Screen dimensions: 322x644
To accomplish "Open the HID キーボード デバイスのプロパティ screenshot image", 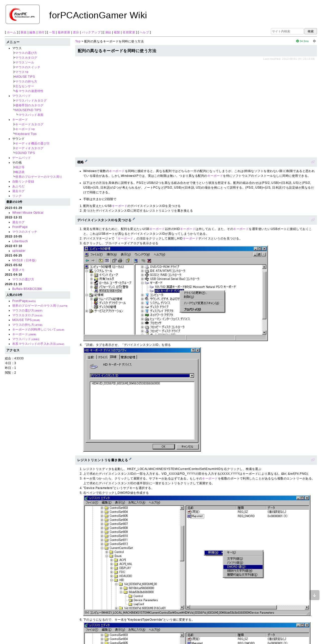I will pos(142,399).
